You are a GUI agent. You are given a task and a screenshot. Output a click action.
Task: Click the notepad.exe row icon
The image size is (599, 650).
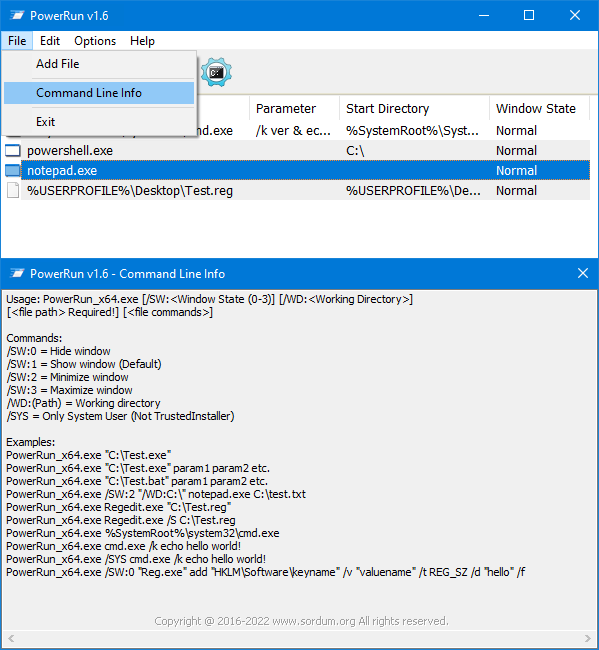click(x=13, y=170)
